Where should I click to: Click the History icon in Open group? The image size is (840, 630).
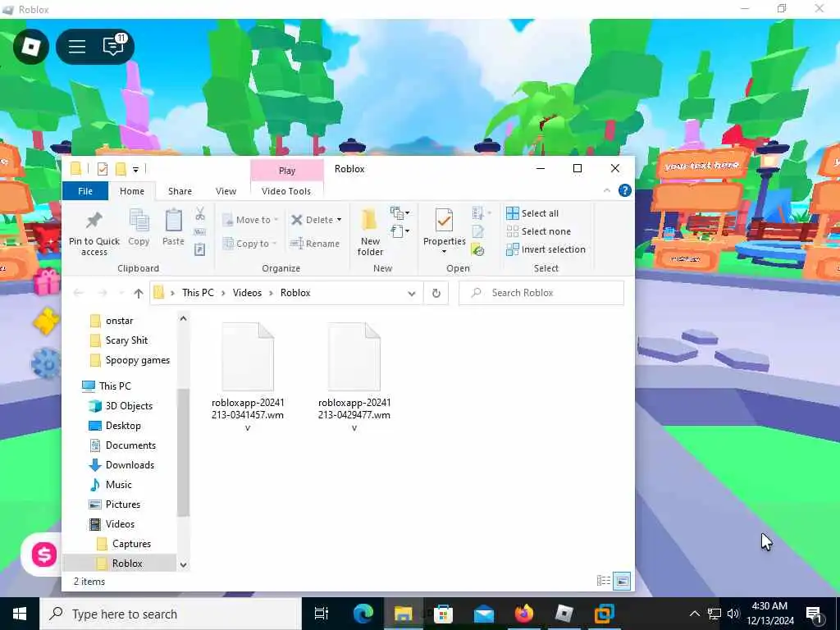pos(478,249)
